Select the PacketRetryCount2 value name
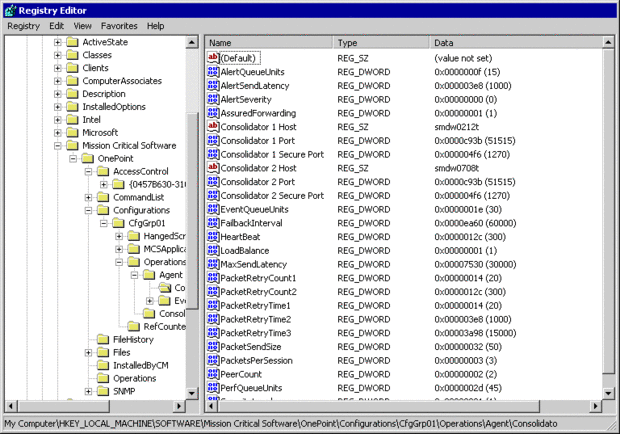The image size is (620, 434). pos(258,292)
